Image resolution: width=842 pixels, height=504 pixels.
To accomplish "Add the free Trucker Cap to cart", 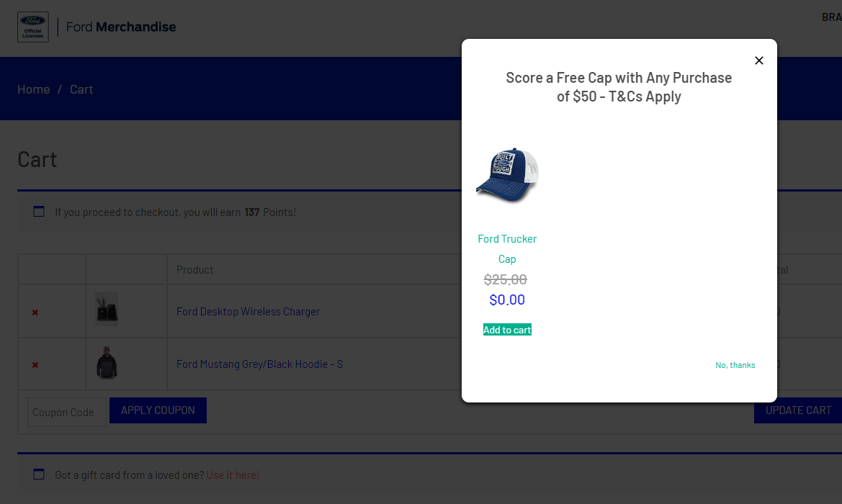I will pyautogui.click(x=507, y=330).
